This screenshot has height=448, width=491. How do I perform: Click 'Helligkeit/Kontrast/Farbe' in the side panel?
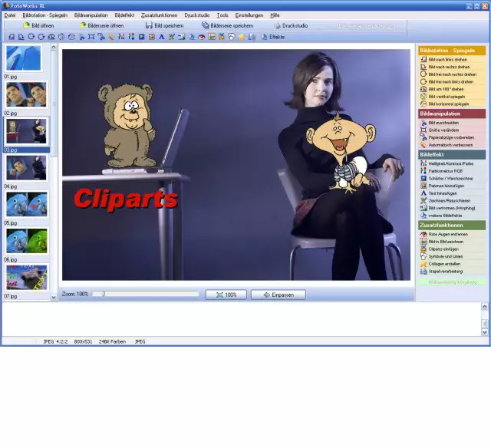click(452, 163)
